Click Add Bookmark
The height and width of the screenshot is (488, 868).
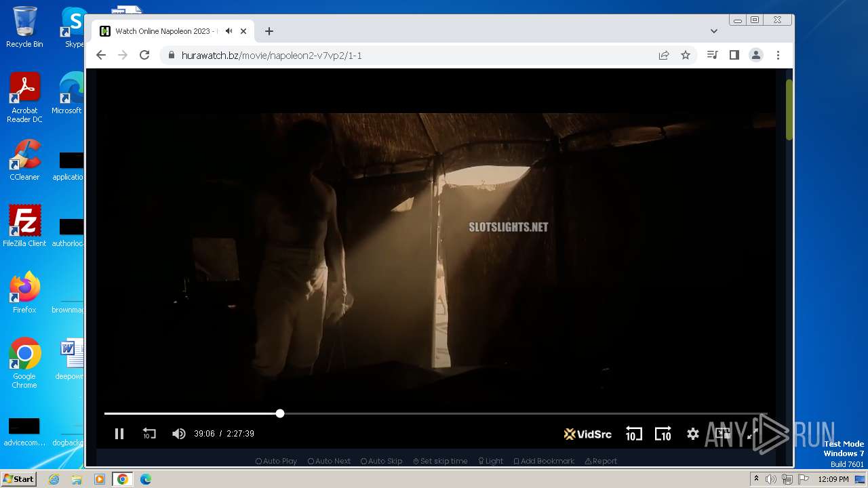[x=544, y=461]
